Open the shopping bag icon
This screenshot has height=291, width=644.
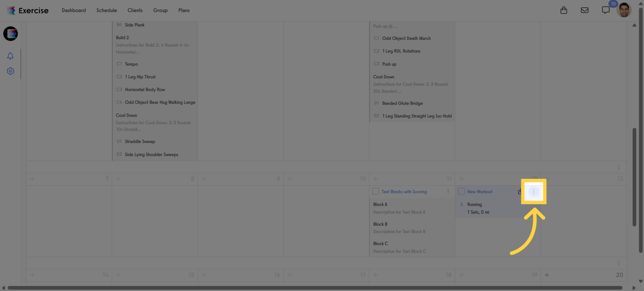tap(563, 9)
